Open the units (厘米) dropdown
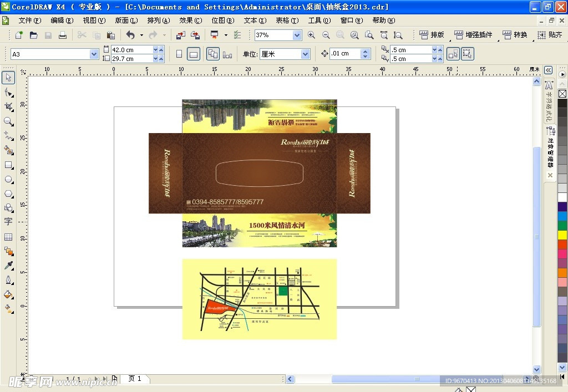Image resolution: width=568 pixels, height=392 pixels. click(x=305, y=54)
